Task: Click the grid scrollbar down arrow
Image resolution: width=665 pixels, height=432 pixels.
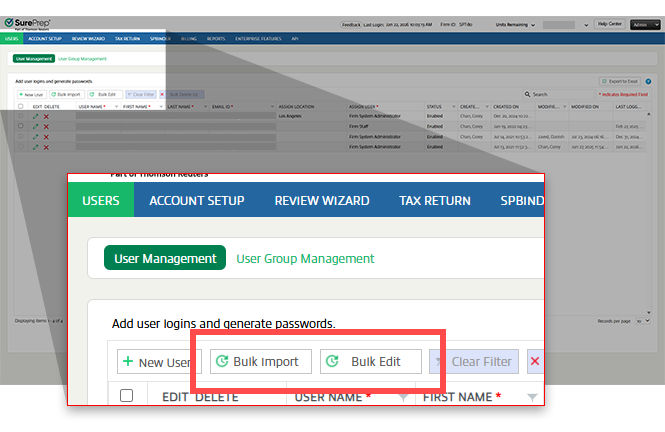Action: [648, 313]
